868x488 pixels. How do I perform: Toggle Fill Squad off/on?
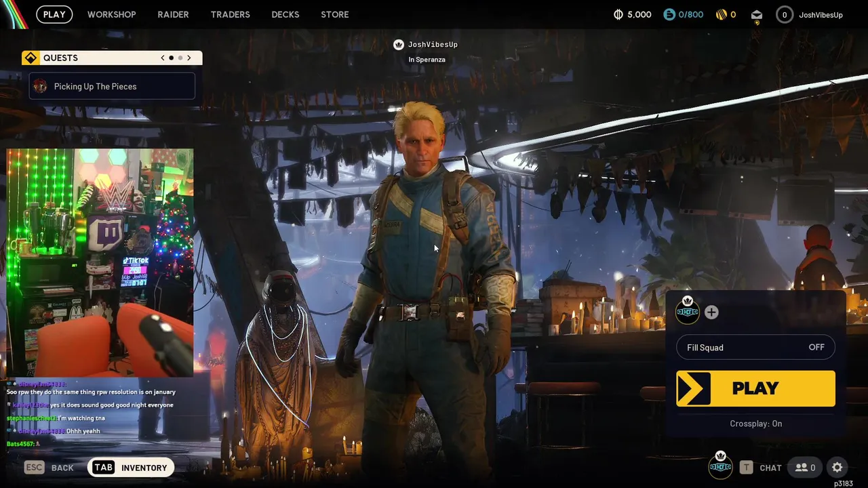coord(755,347)
